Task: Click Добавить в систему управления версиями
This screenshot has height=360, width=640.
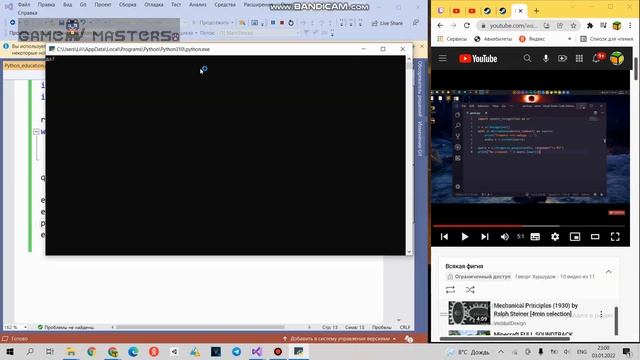Action: pyautogui.click(x=340, y=339)
